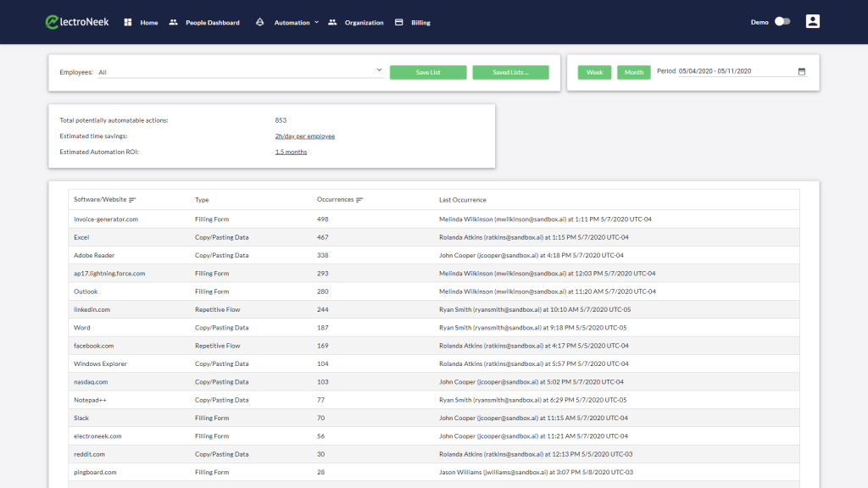
Task: Click the Type column header
Action: pos(202,200)
